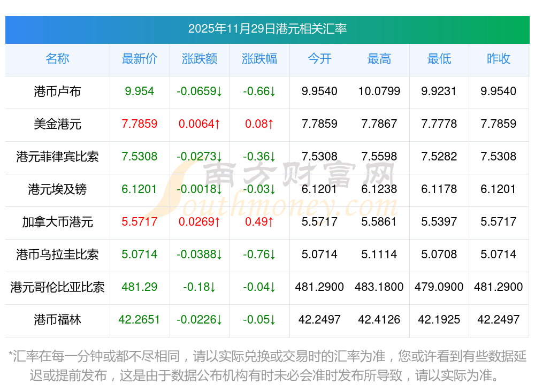The width and height of the screenshot is (535, 392).
Task: Click the '名称' column header
Action: coord(57,59)
